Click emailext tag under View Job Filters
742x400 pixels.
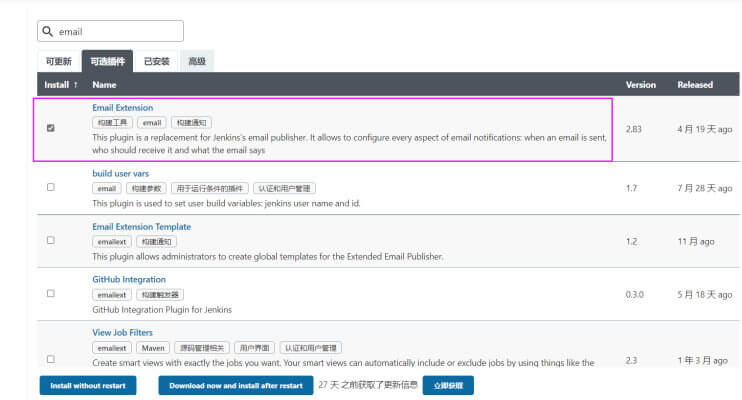point(112,348)
